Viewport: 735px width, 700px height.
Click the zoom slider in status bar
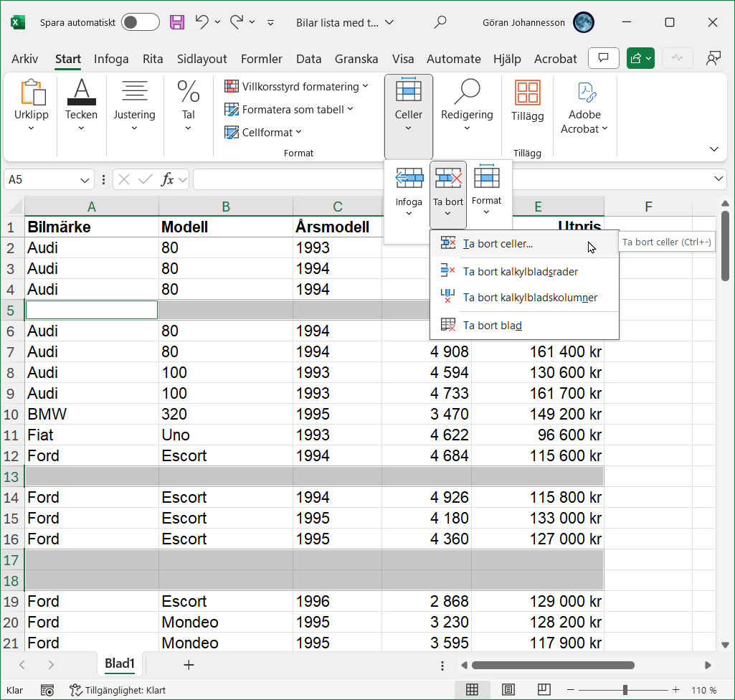(625, 690)
